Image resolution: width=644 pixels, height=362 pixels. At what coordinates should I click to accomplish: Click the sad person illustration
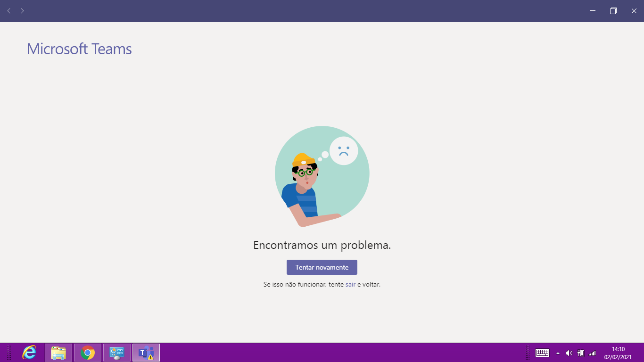pos(322,176)
